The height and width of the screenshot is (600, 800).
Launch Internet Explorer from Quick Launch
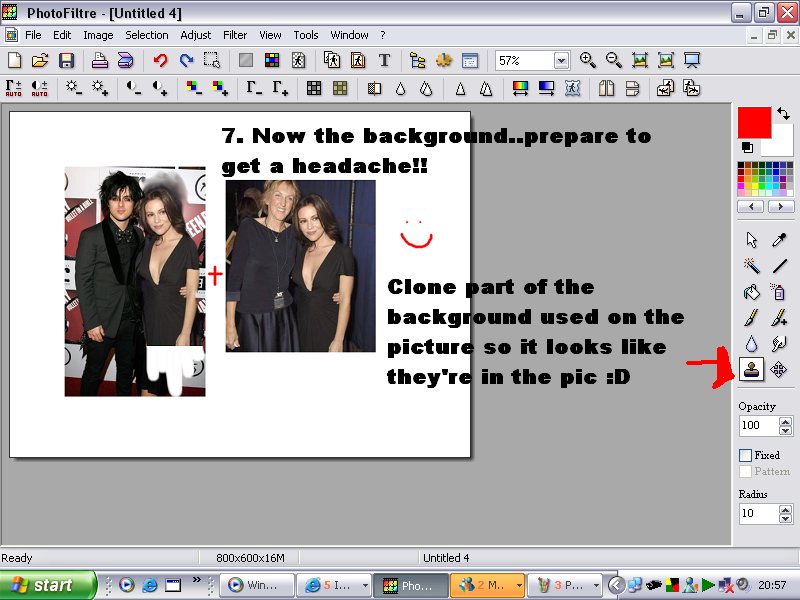(149, 585)
